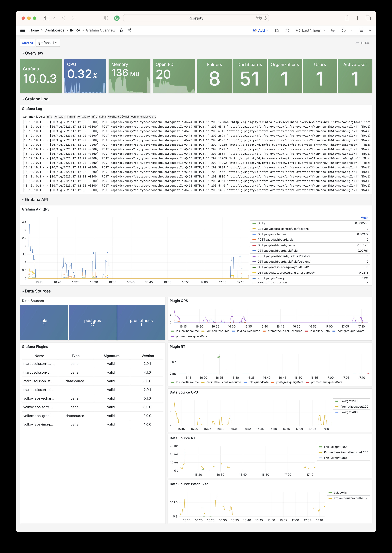Save the dashboard via the save icon

pos(277,30)
